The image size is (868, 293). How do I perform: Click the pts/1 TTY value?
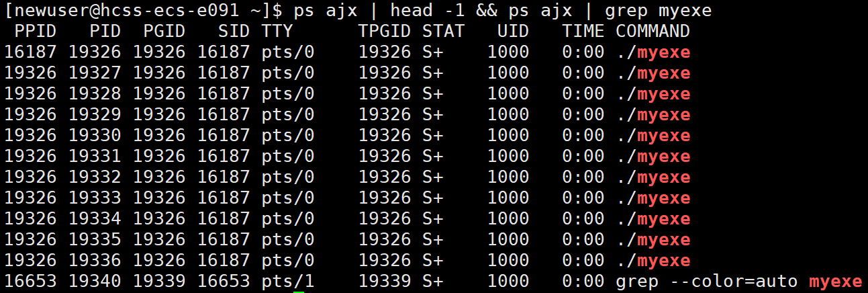[x=288, y=281]
